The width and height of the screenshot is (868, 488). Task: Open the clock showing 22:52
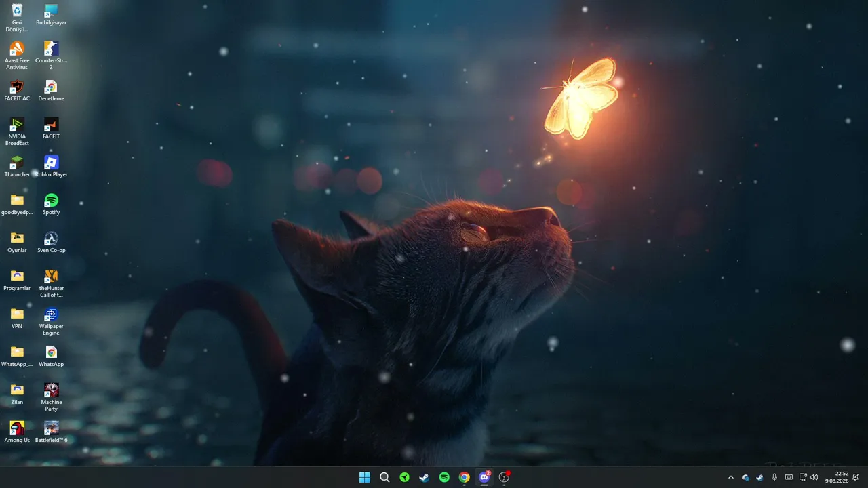[837, 477]
